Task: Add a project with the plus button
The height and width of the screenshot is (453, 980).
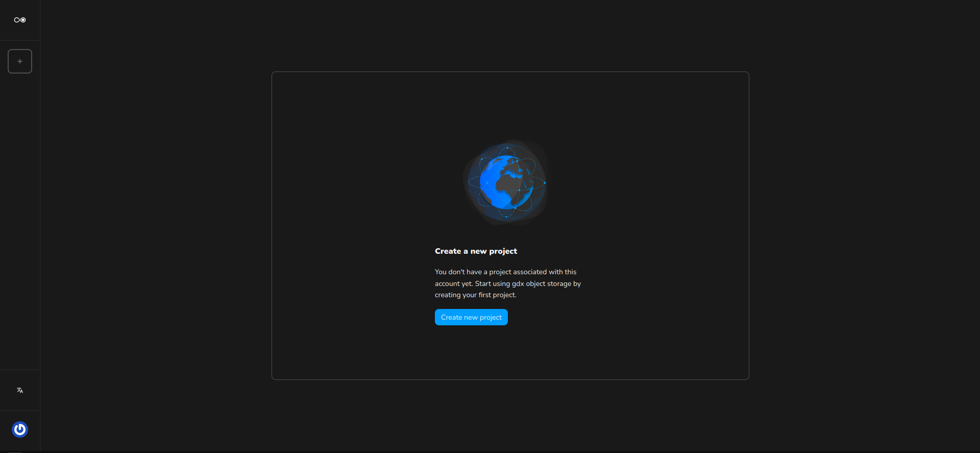Action: point(20,61)
